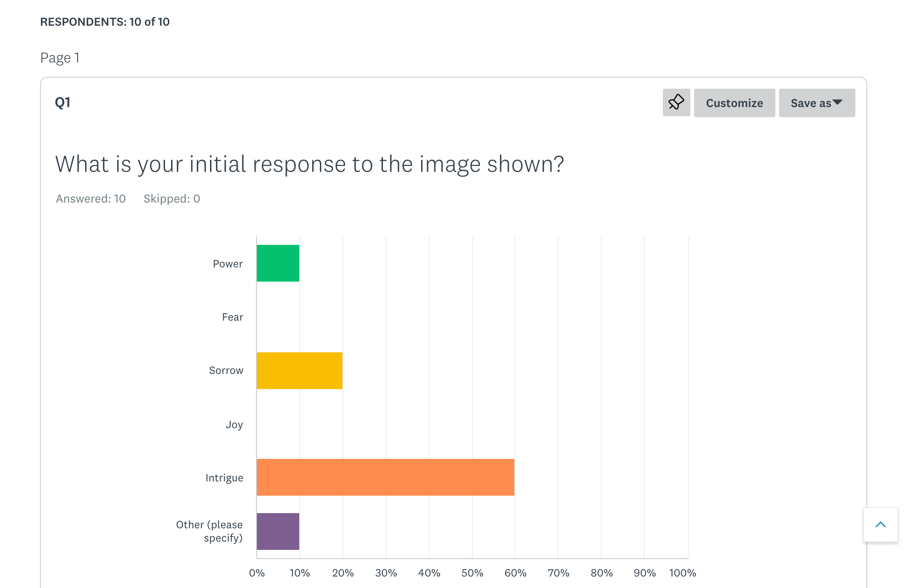Click the Intrigue axis label
Screen dimensions: 911x588
click(224, 478)
